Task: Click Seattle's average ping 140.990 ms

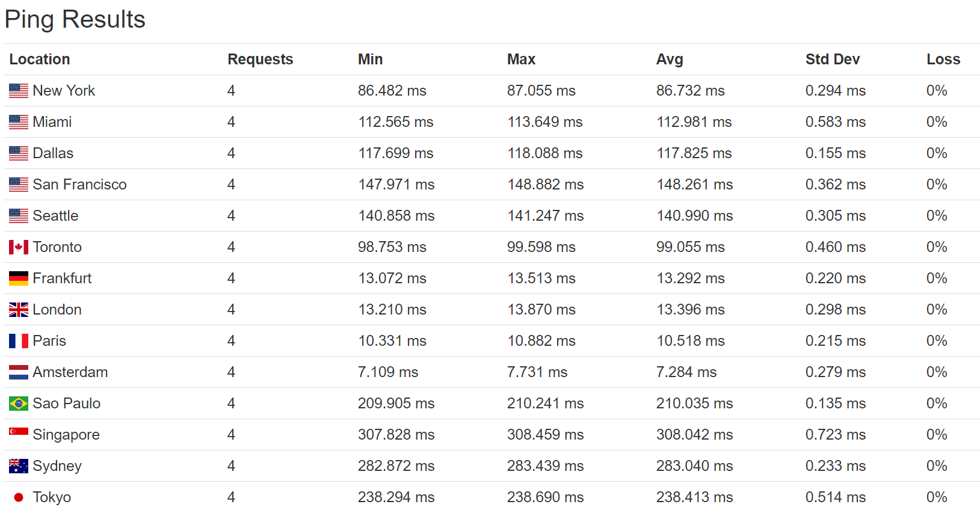Action: [694, 216]
